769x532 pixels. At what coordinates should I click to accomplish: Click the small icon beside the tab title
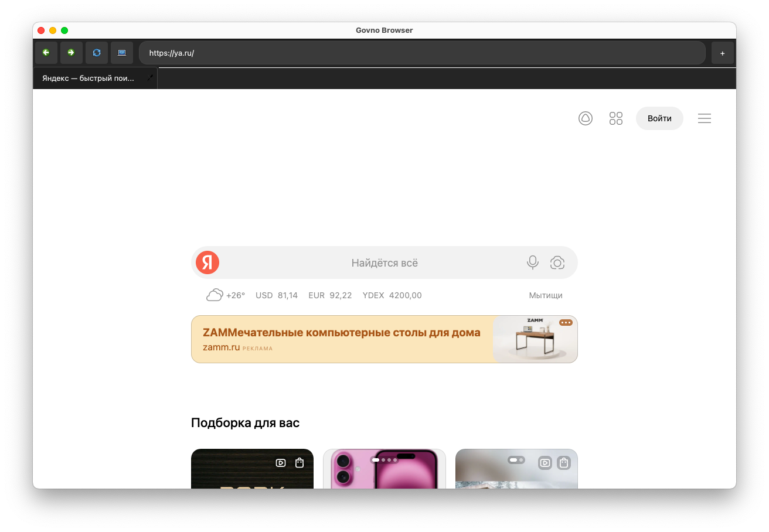click(150, 77)
